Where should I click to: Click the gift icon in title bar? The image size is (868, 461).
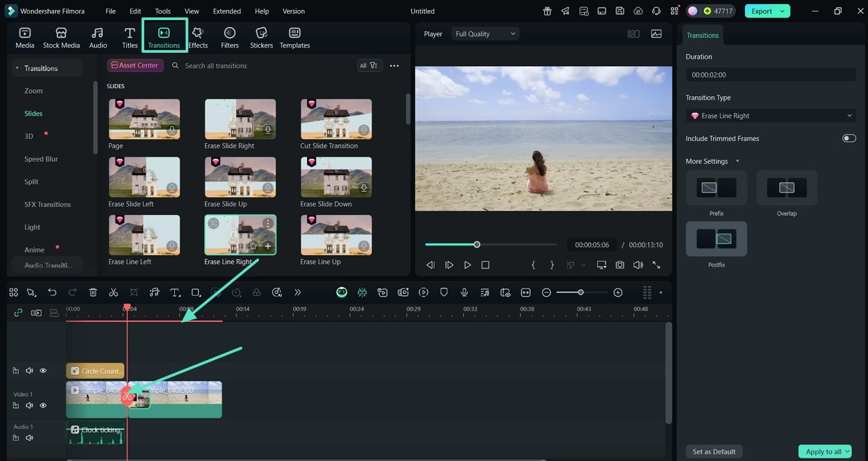(548, 11)
